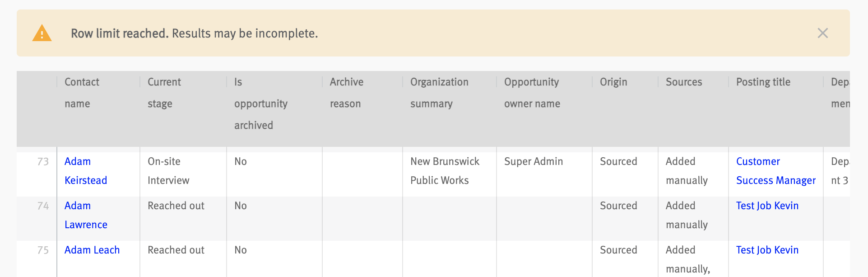The width and height of the screenshot is (868, 277).
Task: Open Adam Leach contact link
Action: (x=92, y=250)
